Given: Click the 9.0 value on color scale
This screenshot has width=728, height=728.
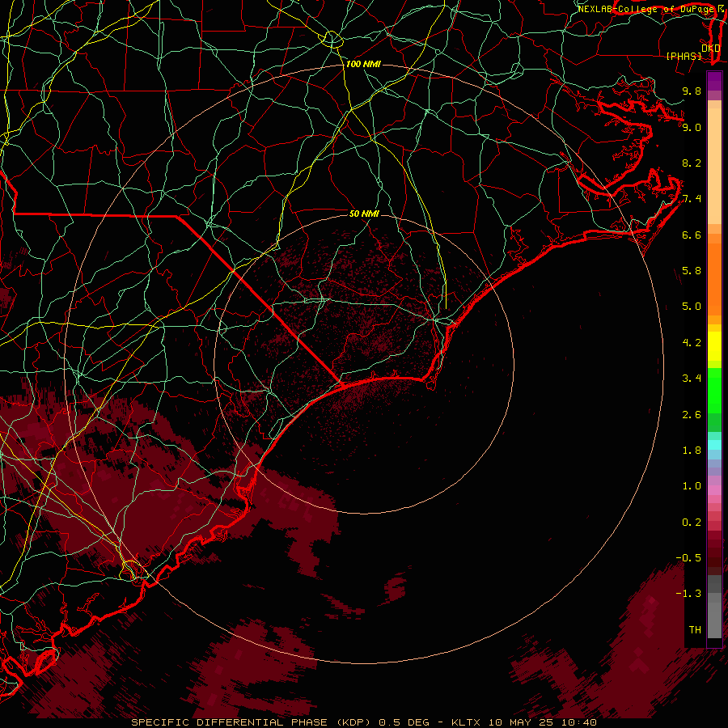Looking at the screenshot, I should [692, 127].
